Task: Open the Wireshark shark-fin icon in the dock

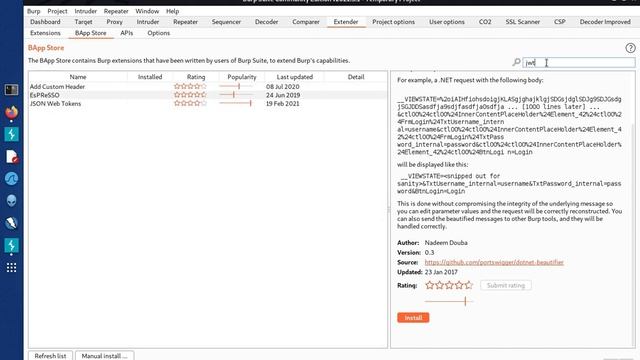Action: pyautogui.click(x=11, y=179)
